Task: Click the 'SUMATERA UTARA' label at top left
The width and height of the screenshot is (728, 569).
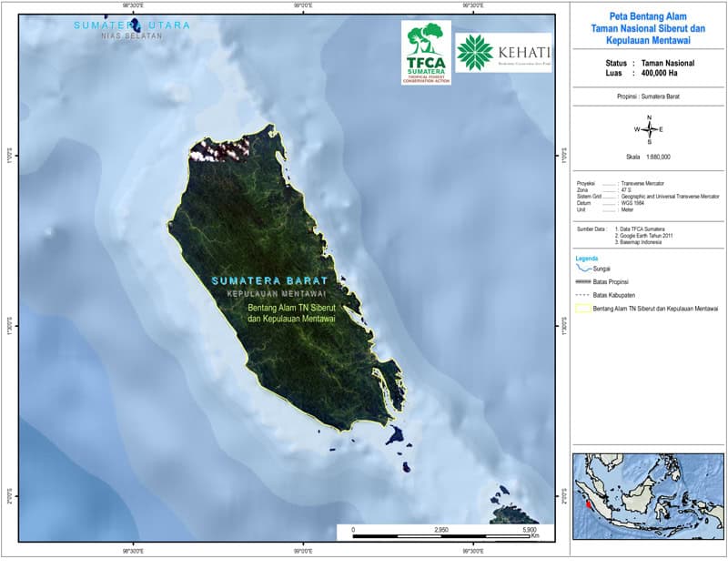Action: [132, 25]
